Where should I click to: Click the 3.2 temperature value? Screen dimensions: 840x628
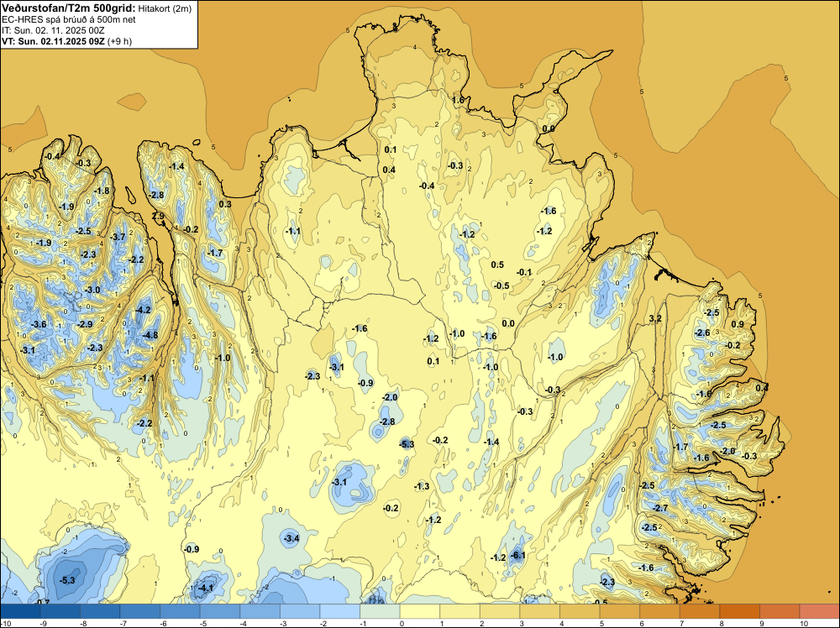[x=655, y=318]
